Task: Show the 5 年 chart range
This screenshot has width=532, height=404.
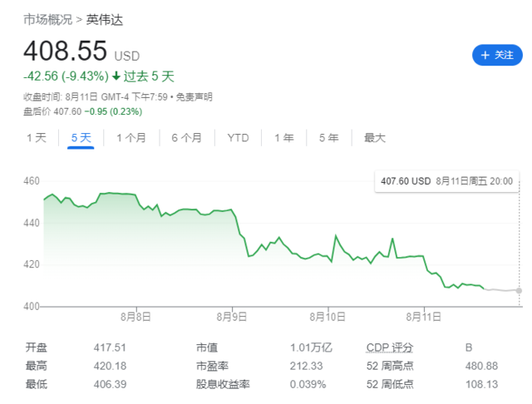Action: 329,138
